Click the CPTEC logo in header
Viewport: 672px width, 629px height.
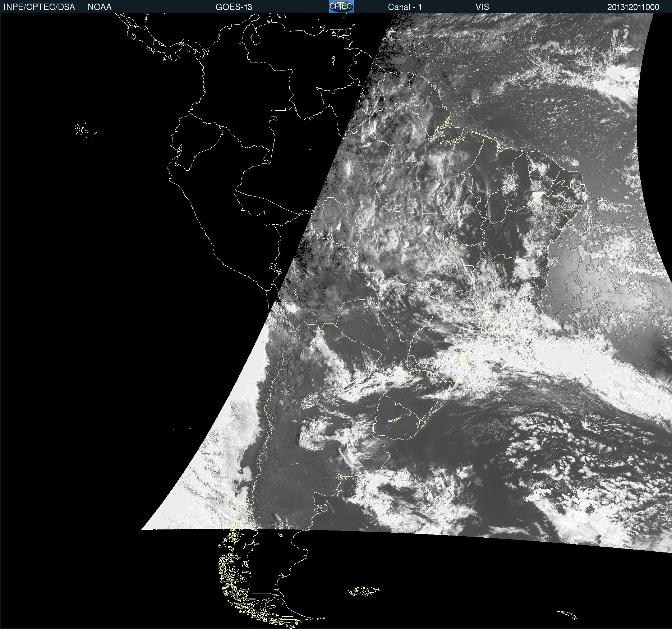pyautogui.click(x=341, y=6)
